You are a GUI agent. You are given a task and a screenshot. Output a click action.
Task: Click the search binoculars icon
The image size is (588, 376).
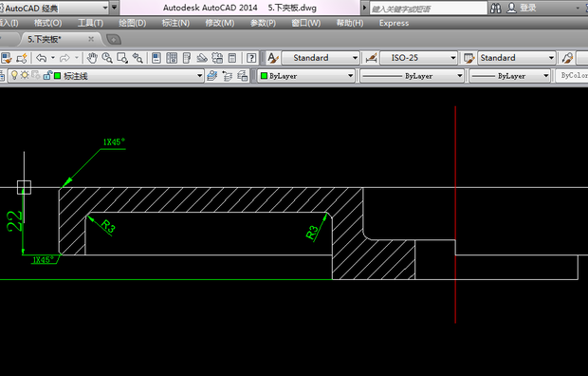pos(495,8)
